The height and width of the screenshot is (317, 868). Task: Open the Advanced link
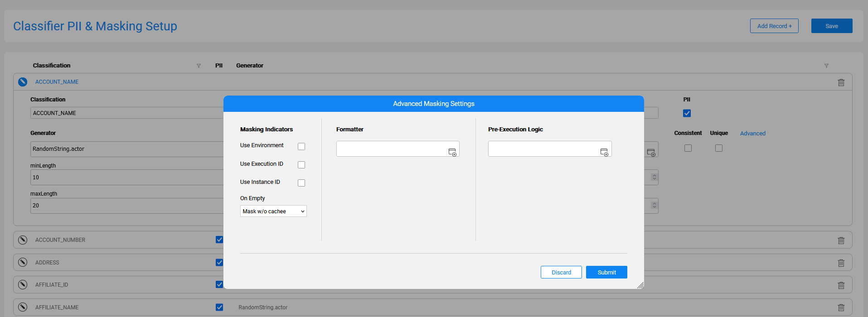(x=753, y=133)
